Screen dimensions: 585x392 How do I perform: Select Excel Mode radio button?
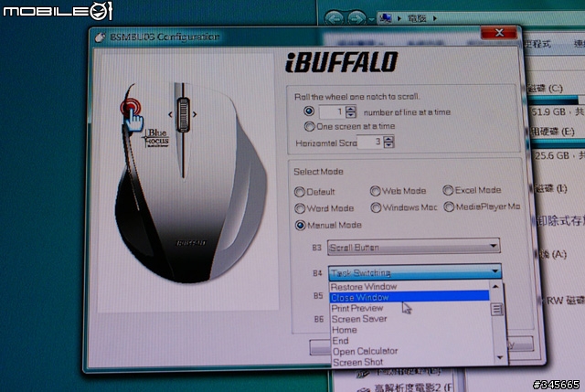click(x=448, y=190)
